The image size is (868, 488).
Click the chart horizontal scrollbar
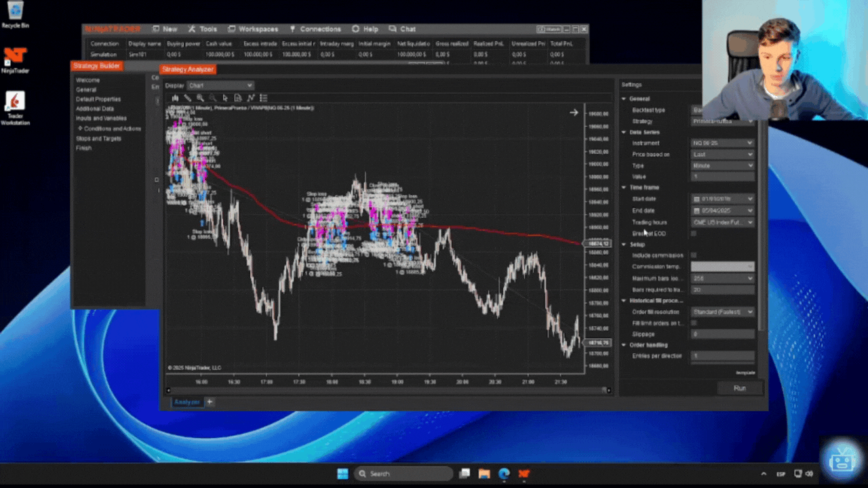[387, 390]
